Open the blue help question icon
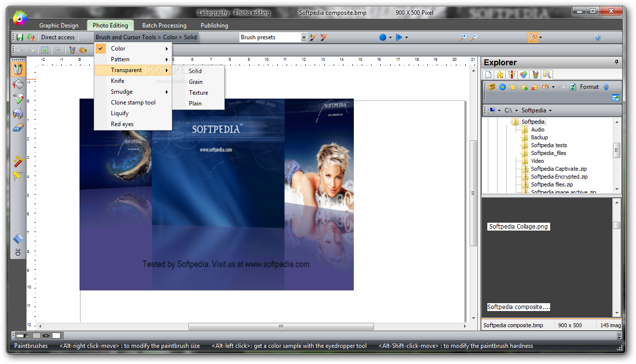The height and width of the screenshot is (364, 636). pyautogui.click(x=597, y=37)
